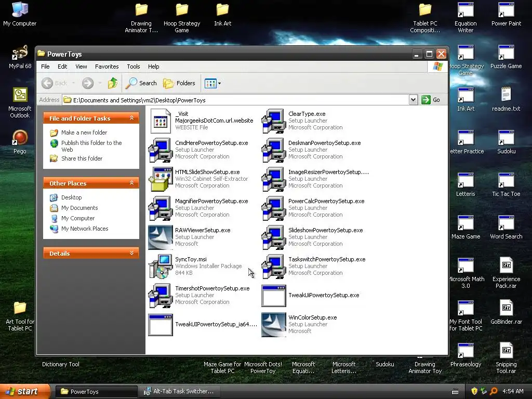This screenshot has height=399, width=532.
Task: Expand the Details panel
Action: point(131,253)
